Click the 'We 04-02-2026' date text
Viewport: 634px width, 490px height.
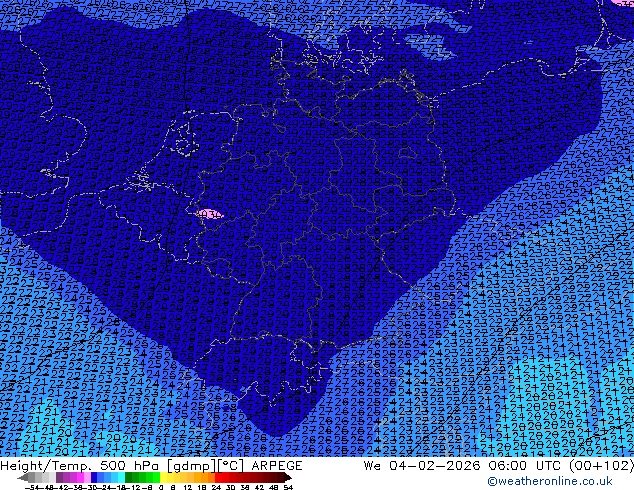pyautogui.click(x=422, y=466)
